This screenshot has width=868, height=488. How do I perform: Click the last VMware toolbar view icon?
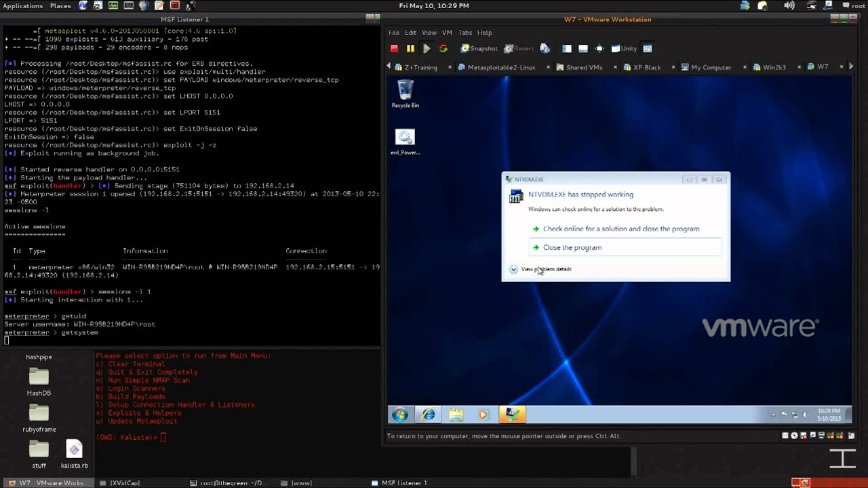(648, 48)
